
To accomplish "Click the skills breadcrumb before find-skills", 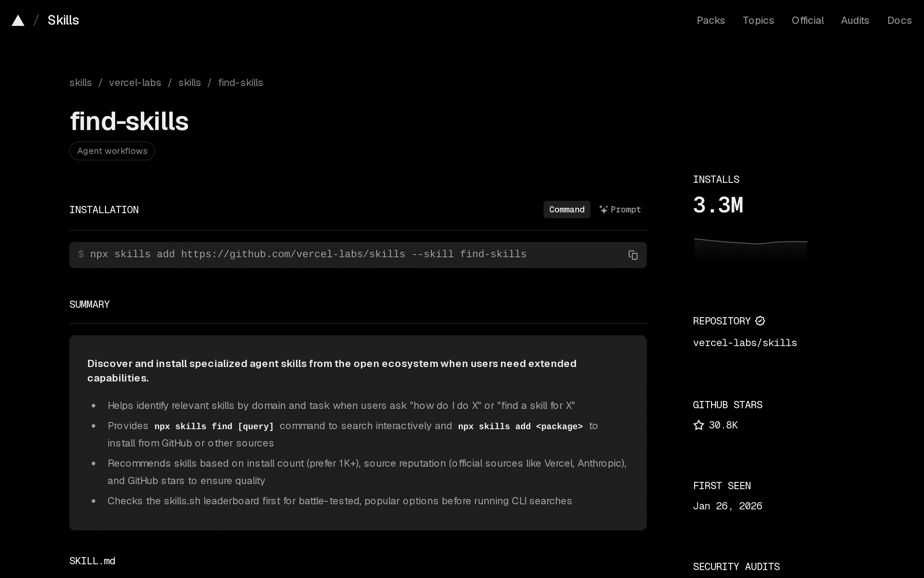I will [x=189, y=83].
